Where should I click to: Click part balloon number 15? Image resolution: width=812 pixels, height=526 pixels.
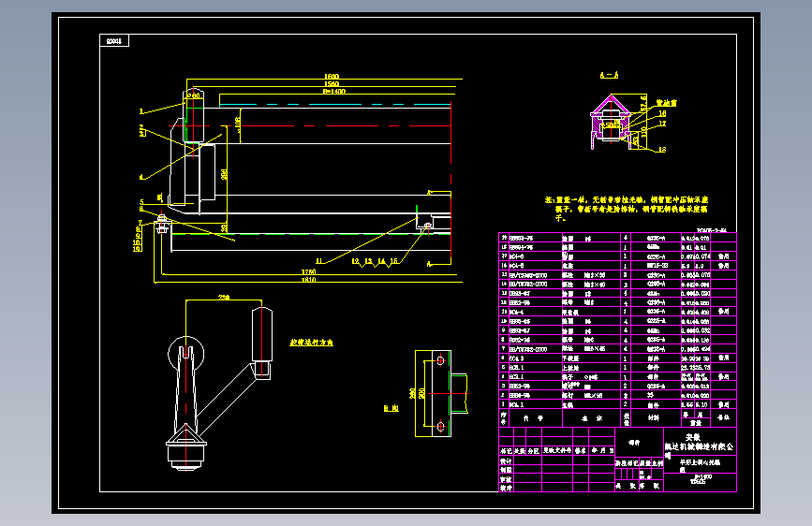(x=394, y=261)
